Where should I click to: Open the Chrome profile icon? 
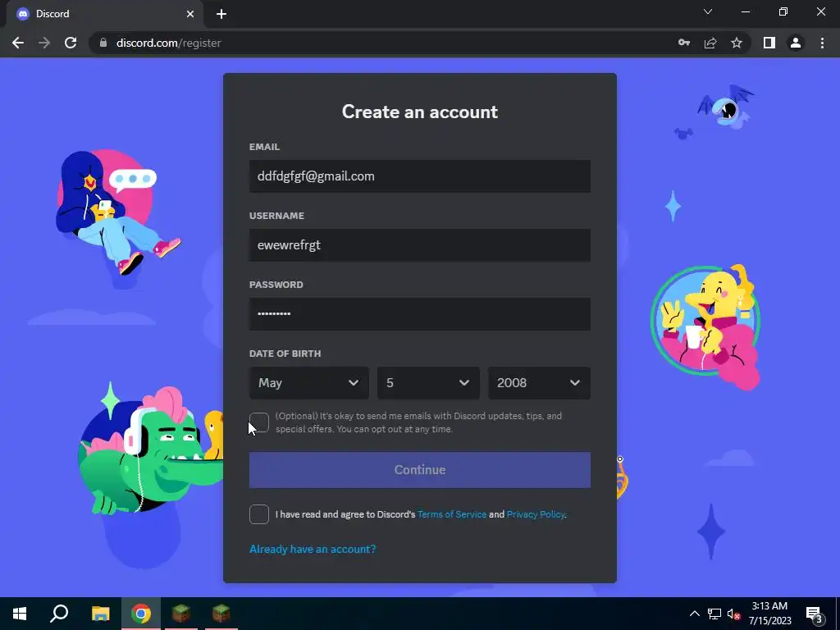(x=796, y=43)
